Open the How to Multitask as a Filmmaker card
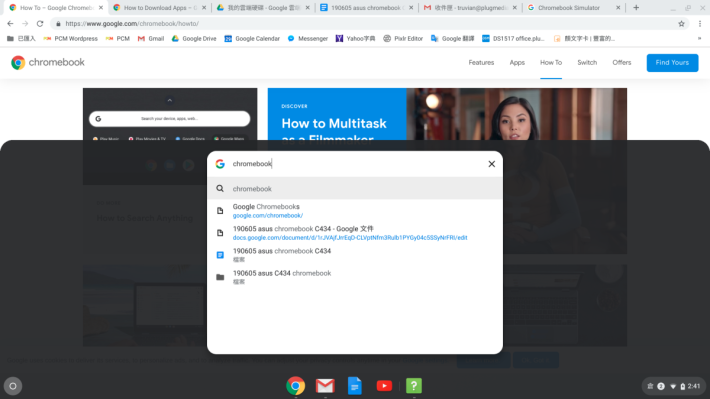The width and height of the screenshot is (710, 399). [447, 114]
